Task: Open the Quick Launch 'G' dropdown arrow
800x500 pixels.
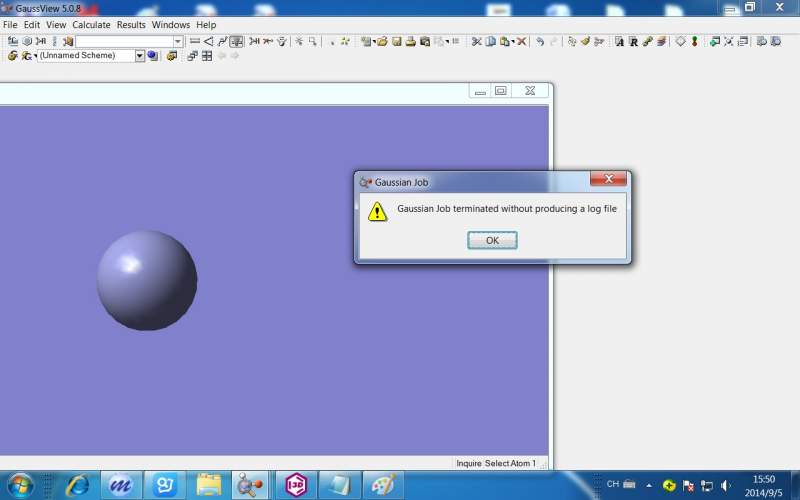Action: coord(35,55)
